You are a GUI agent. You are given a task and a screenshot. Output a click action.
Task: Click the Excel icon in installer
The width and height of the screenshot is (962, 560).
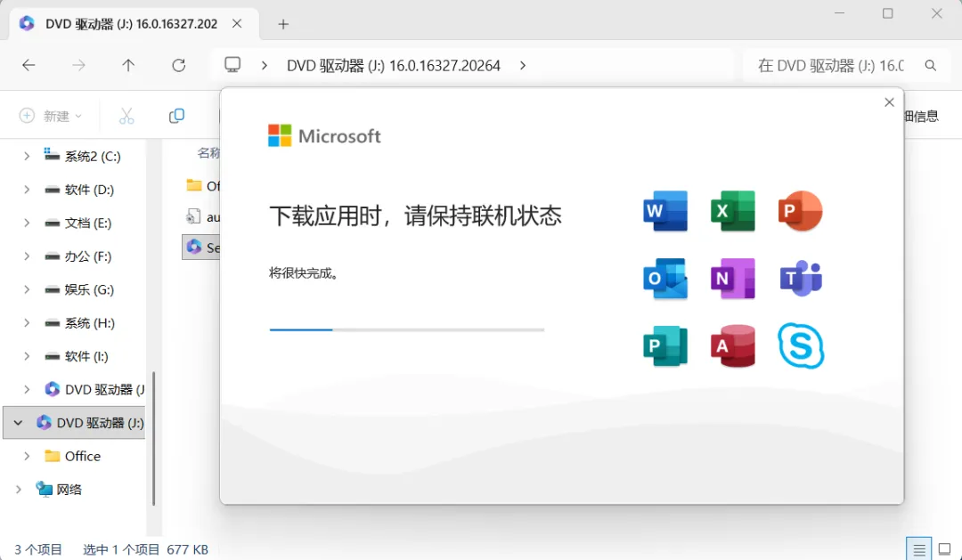click(732, 211)
